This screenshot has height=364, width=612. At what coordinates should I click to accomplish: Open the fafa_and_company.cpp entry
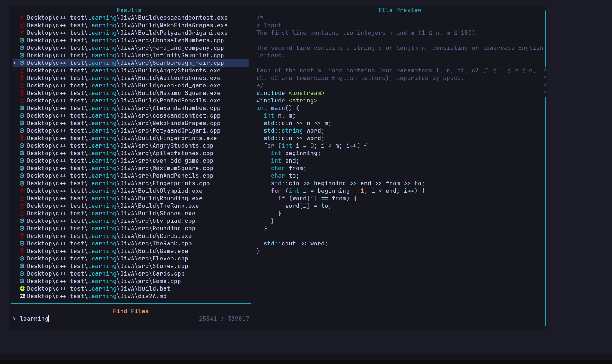coord(125,48)
